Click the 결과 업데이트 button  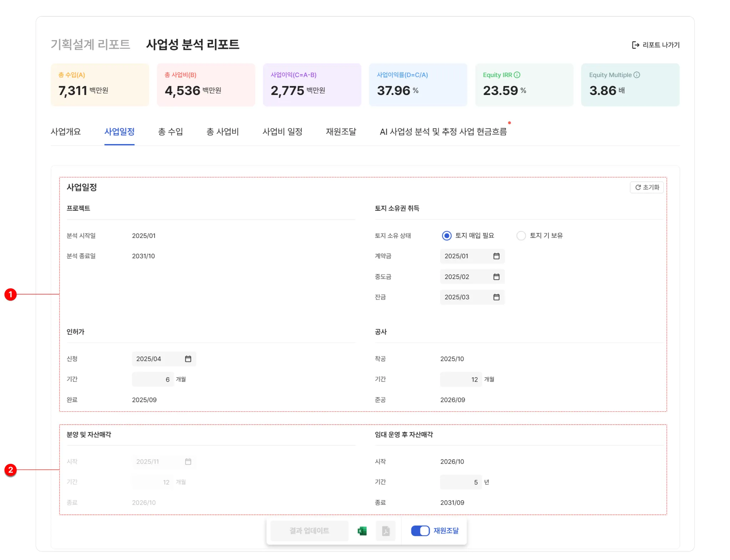point(309,531)
